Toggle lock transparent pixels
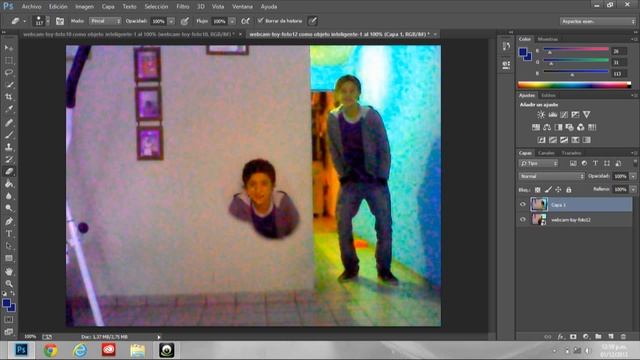The height and width of the screenshot is (360, 640). [x=538, y=190]
